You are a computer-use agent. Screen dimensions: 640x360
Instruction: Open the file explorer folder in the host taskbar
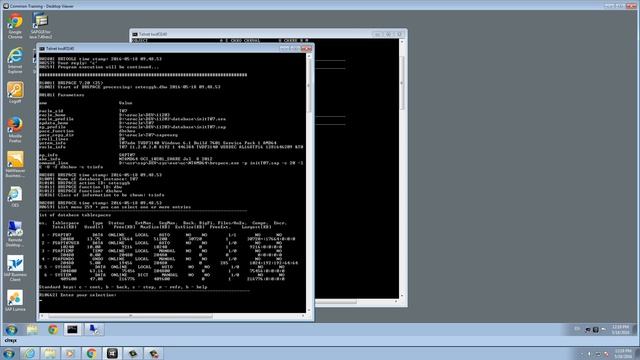50,353
